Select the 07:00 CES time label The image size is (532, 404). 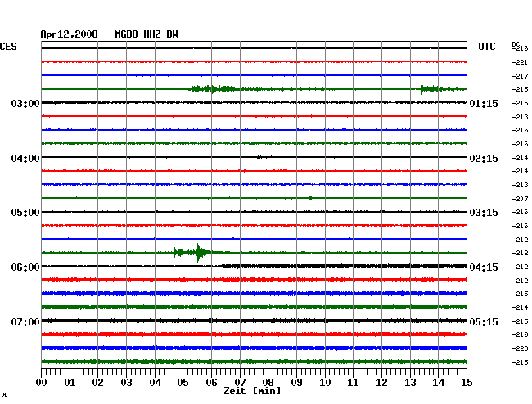point(25,321)
